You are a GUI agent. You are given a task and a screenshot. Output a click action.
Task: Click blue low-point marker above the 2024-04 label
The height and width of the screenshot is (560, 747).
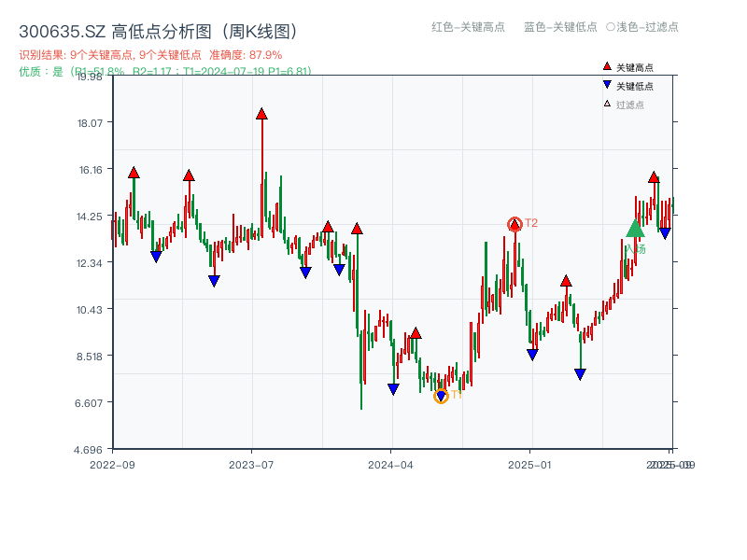pyautogui.click(x=393, y=389)
